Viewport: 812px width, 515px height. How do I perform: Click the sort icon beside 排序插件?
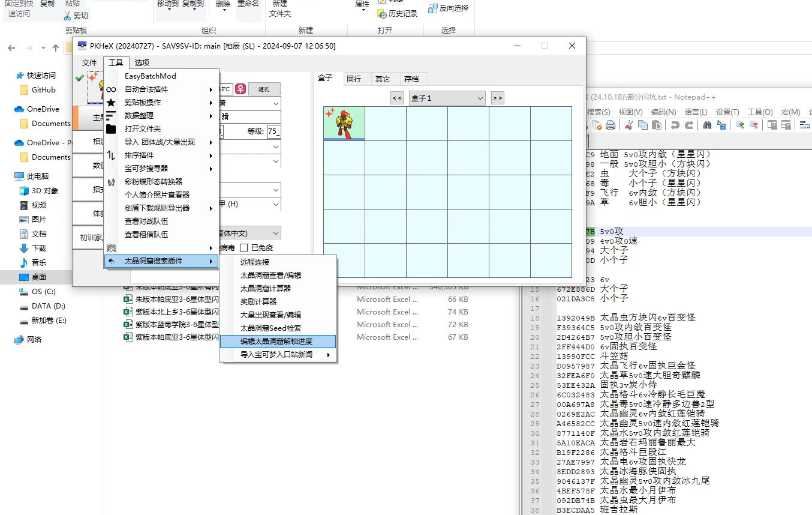[110, 155]
